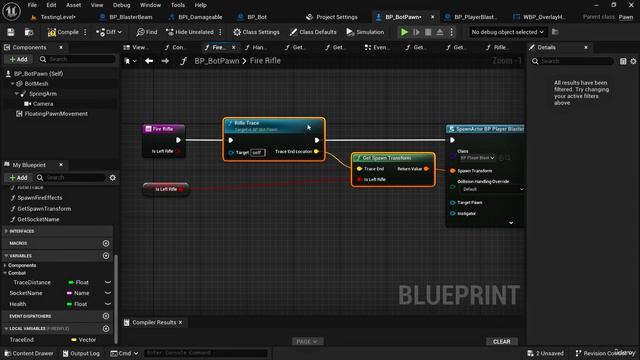Viewport: 640px width, 360px height.
Task: Open Class Defaults
Action: click(313, 32)
